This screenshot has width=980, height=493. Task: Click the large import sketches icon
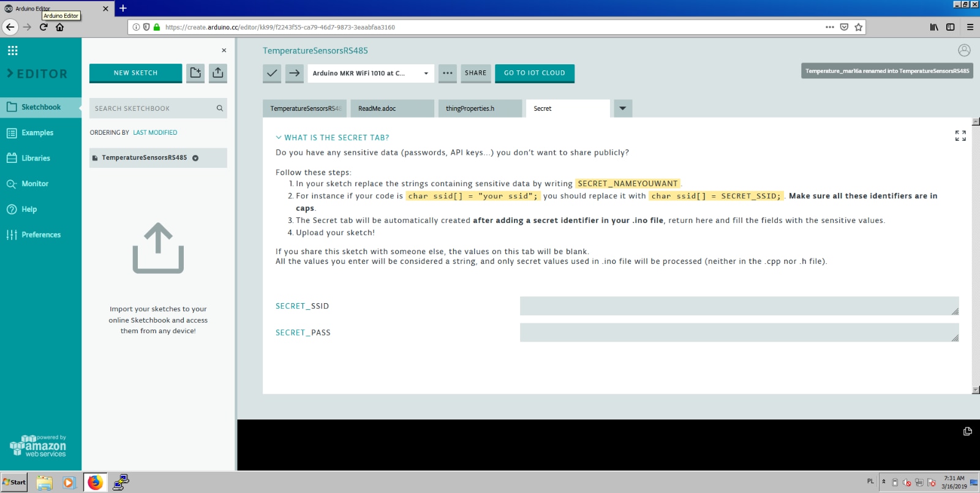[x=158, y=248]
